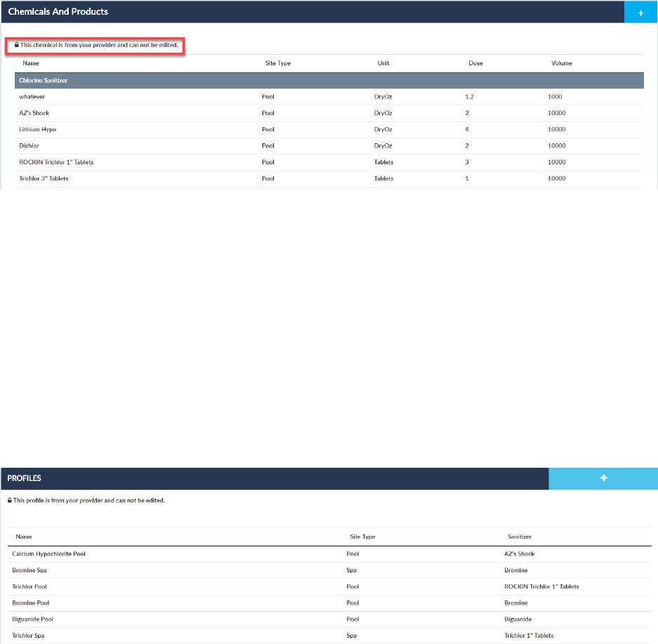
Task: Click the dose value 4 for Lithium Hypo
Action: (467, 129)
